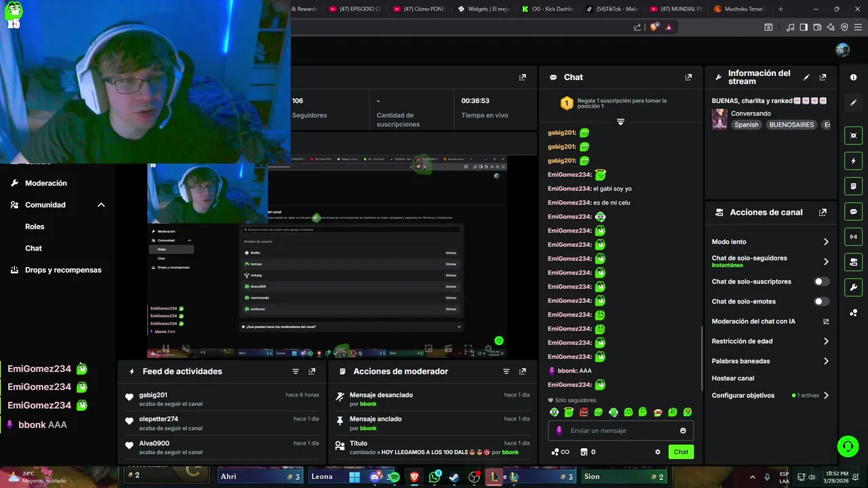
Task: Expand Configurar objetivos options
Action: pyautogui.click(x=826, y=395)
